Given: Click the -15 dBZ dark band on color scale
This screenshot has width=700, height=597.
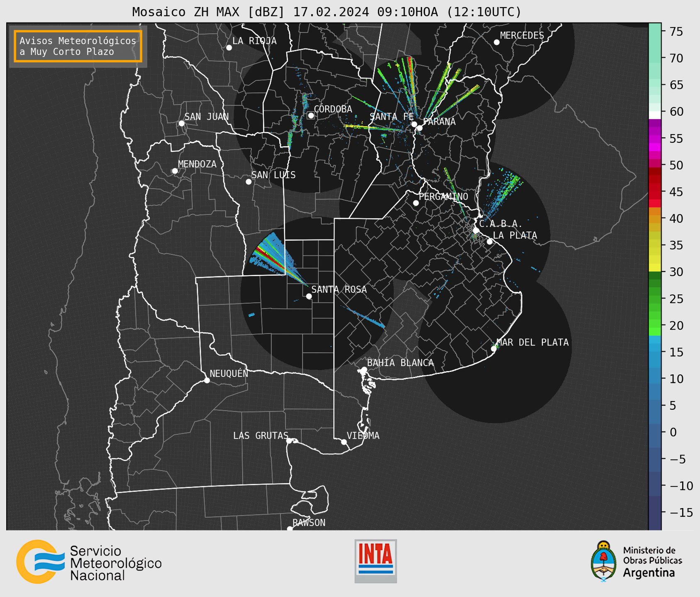Looking at the screenshot, I should pos(655,512).
